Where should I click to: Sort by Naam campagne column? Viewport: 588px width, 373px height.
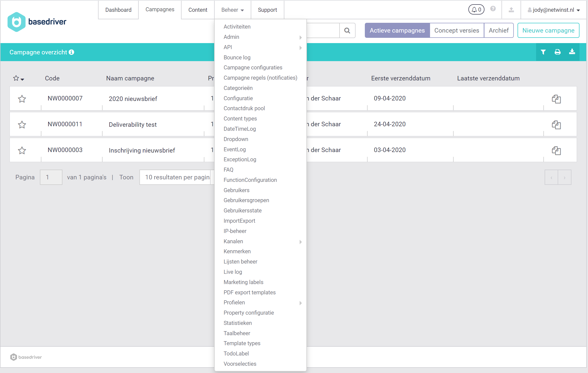(130, 78)
